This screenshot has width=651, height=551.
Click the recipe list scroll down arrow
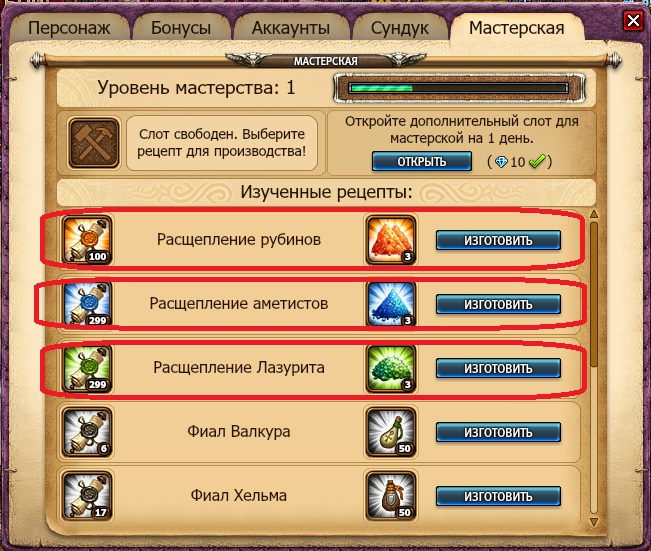point(594,521)
